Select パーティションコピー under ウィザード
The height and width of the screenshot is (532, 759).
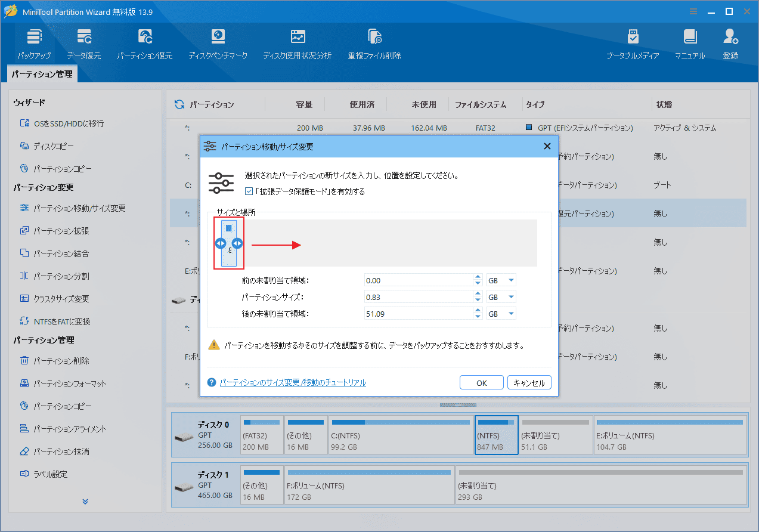click(x=55, y=169)
